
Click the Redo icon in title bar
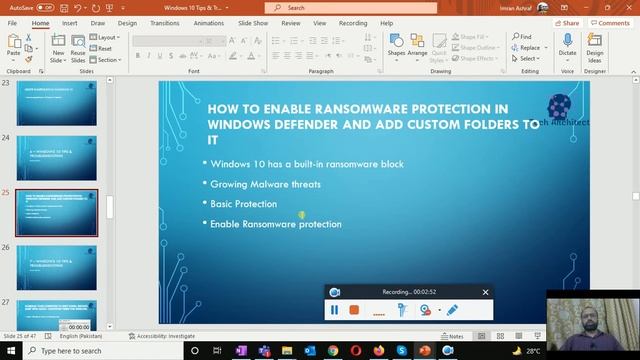tap(96, 8)
